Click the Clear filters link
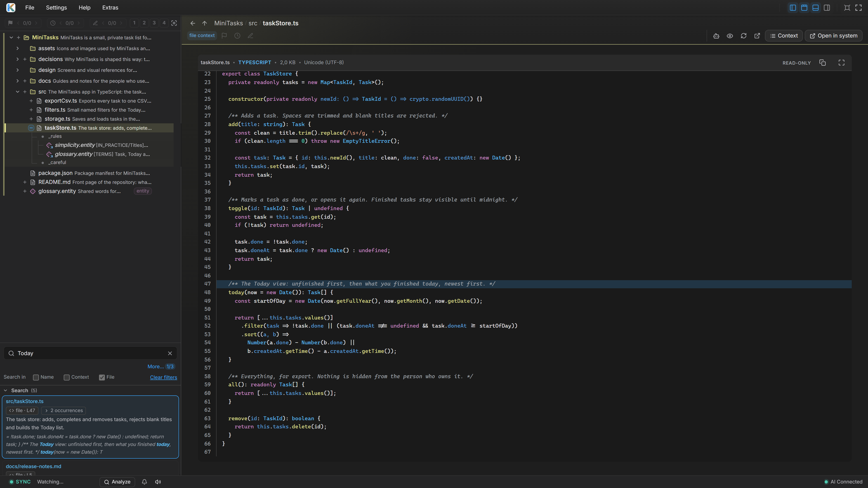The width and height of the screenshot is (868, 488). click(x=163, y=377)
